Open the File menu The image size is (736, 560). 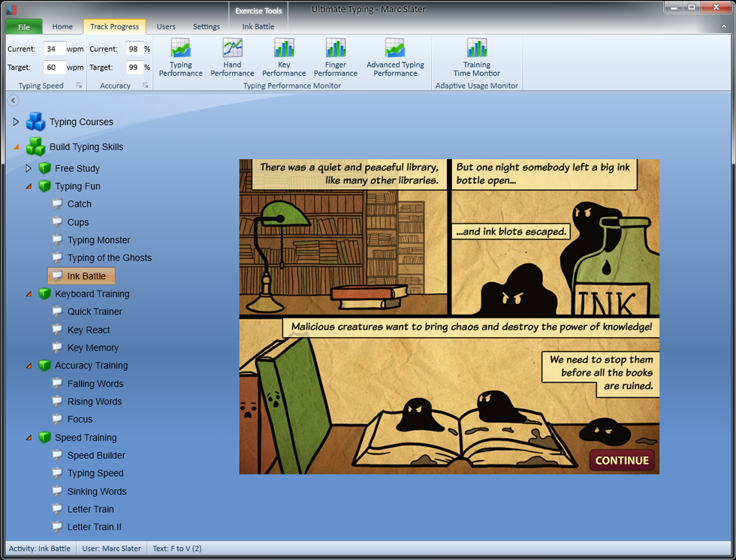[24, 27]
